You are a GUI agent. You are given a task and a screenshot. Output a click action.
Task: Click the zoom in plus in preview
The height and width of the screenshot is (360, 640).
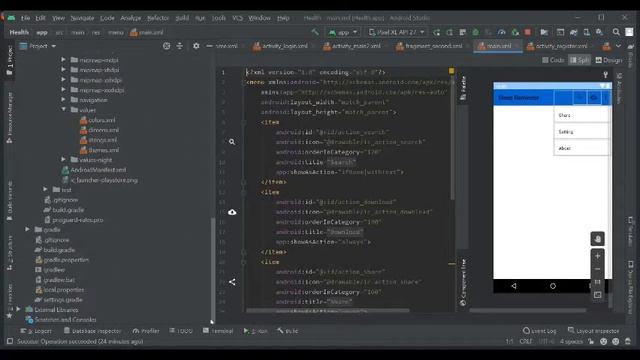pos(598,256)
